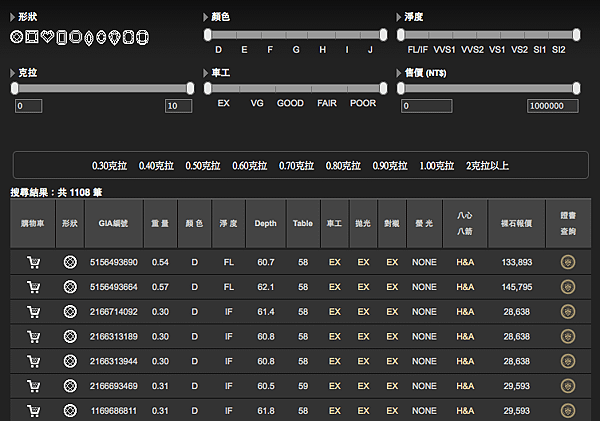Collapse the 車工 cut filter triangle
Screen dimensions: 600x421
click(x=205, y=73)
